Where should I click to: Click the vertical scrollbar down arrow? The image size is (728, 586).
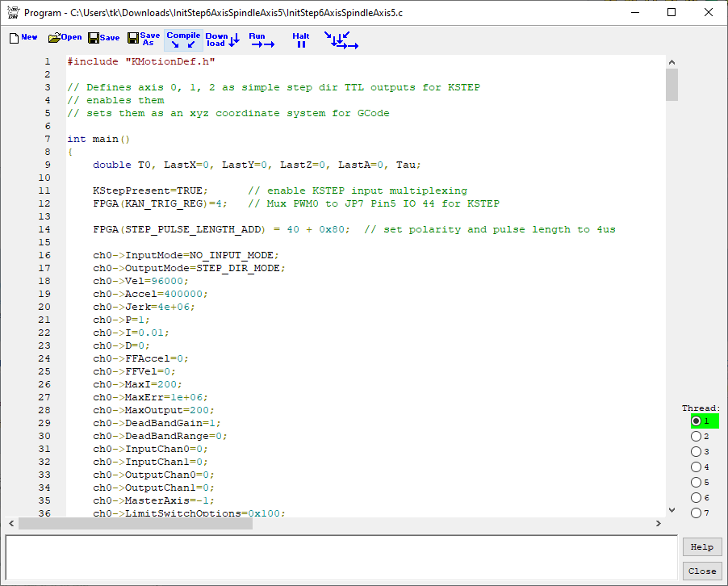[672, 509]
